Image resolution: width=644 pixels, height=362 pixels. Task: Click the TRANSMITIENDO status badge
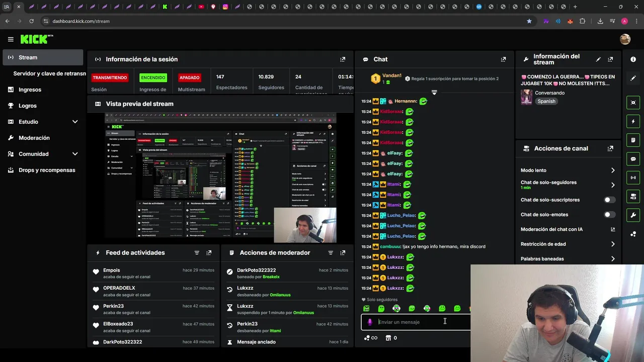(x=110, y=77)
